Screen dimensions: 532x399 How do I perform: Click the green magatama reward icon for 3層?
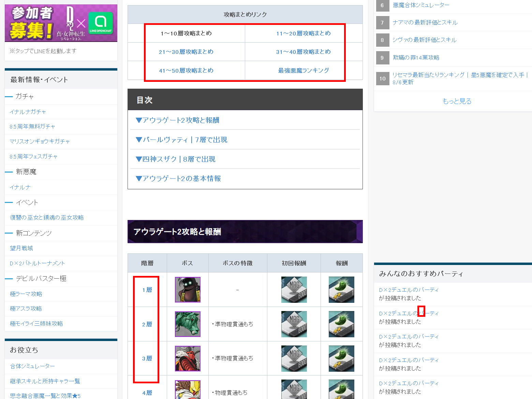point(341,358)
